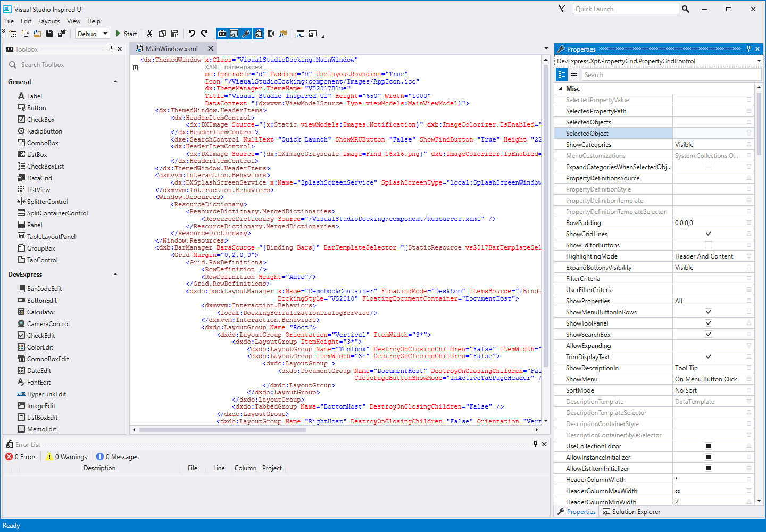Click the Save Layout toolbar icon
This screenshot has width=766, height=532.
click(313, 34)
